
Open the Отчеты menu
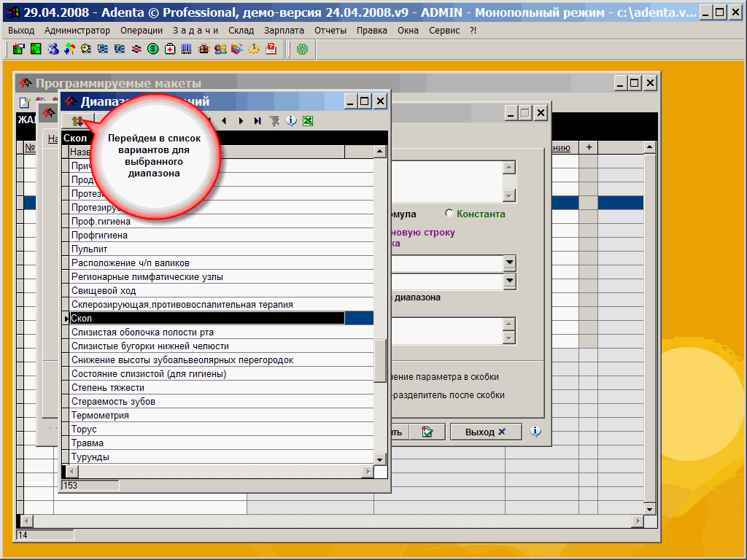(x=330, y=31)
